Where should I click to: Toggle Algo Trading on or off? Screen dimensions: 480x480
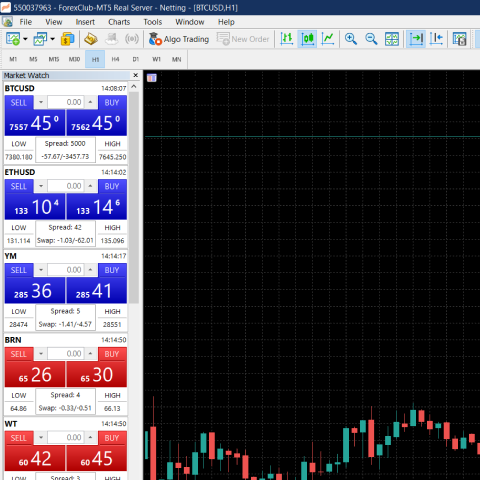[x=179, y=39]
